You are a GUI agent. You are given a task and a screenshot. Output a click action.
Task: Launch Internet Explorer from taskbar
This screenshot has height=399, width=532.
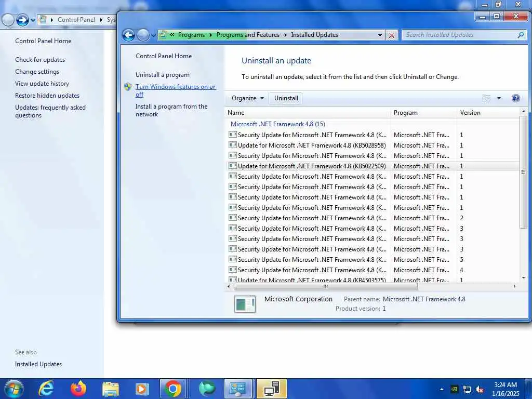46,389
